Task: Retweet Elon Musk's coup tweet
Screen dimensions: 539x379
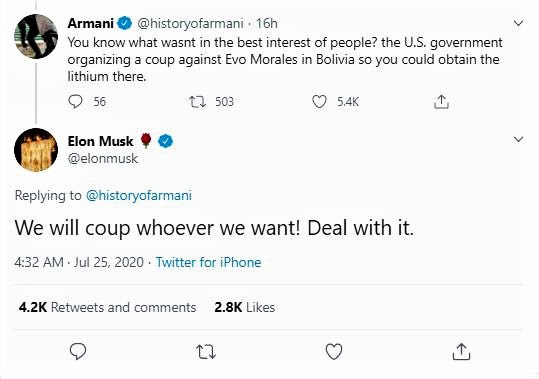Action: pyautogui.click(x=206, y=352)
